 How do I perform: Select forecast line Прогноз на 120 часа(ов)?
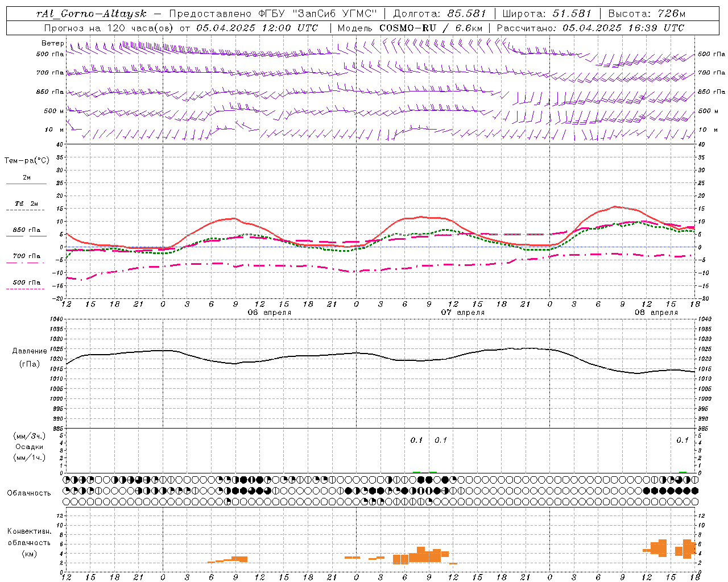coord(109,28)
